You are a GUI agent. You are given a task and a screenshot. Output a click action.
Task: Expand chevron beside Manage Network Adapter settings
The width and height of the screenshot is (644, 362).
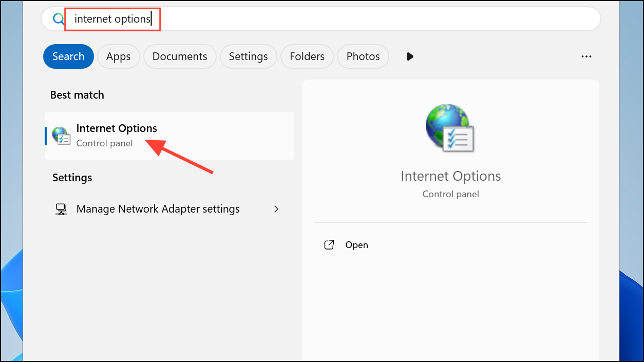click(276, 209)
